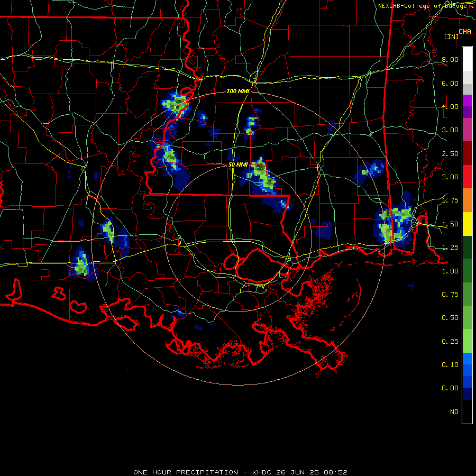This screenshot has height=476, width=476.
Task: Select the yellow legend swatch
Action: pos(467,224)
